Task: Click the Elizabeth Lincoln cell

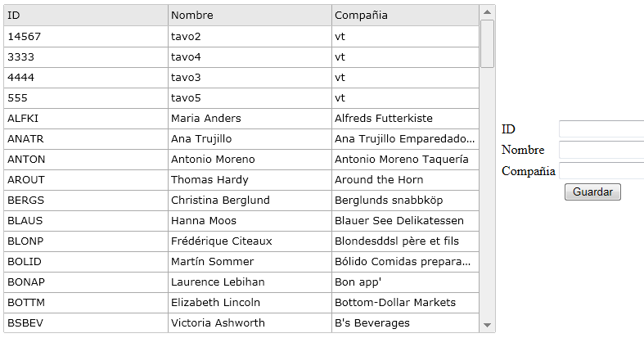Action: click(x=250, y=303)
